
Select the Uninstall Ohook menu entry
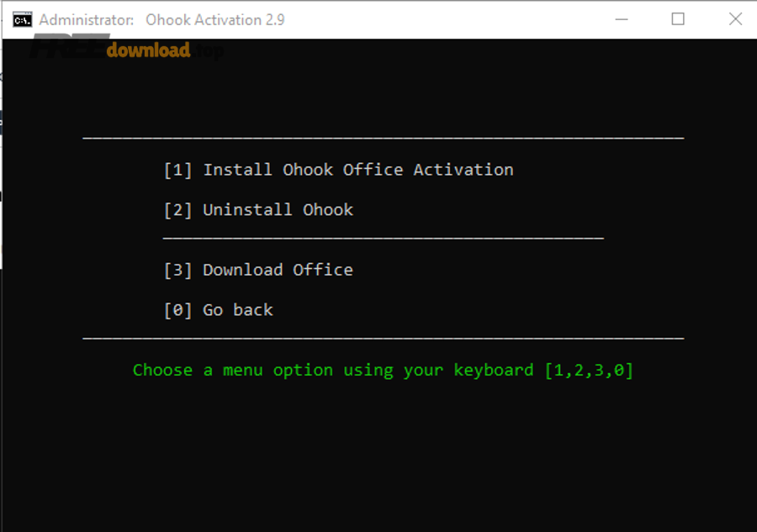tap(258, 210)
